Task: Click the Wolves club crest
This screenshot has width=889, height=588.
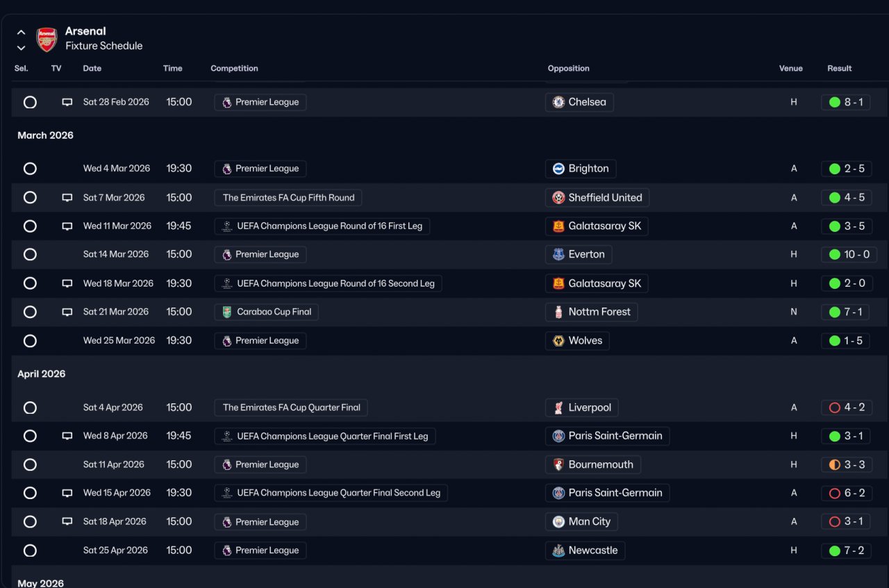Action: click(x=558, y=341)
